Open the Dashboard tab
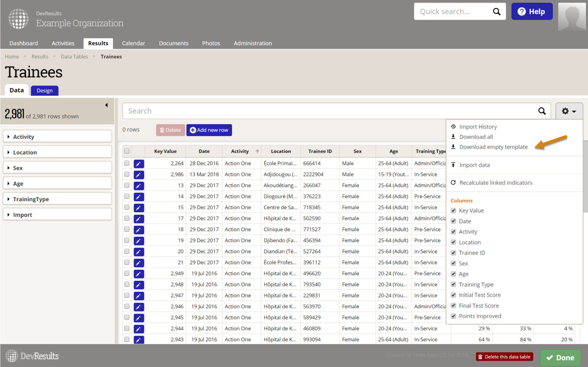 coord(23,43)
